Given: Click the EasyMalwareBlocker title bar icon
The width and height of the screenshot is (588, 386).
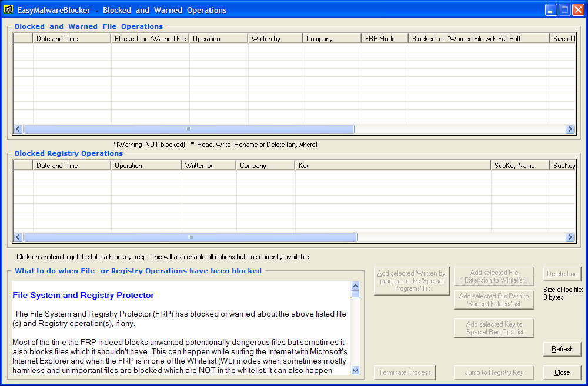Looking at the screenshot, I should pos(8,9).
